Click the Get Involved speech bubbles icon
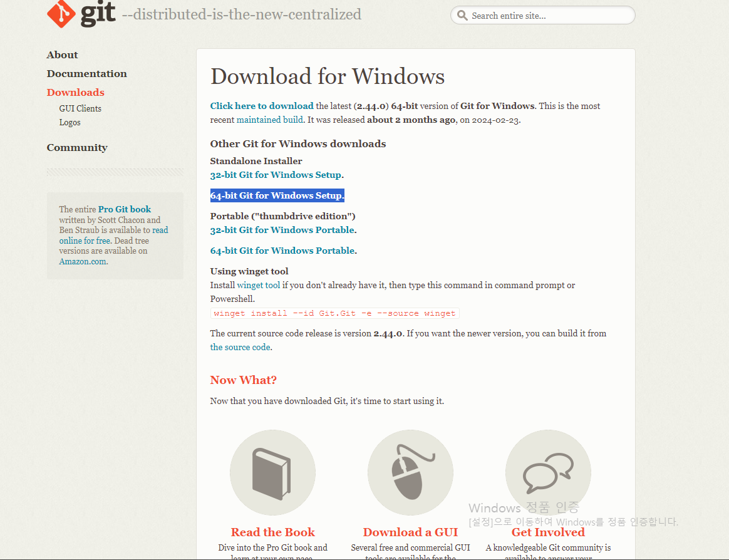This screenshot has height=560, width=729. tap(548, 472)
